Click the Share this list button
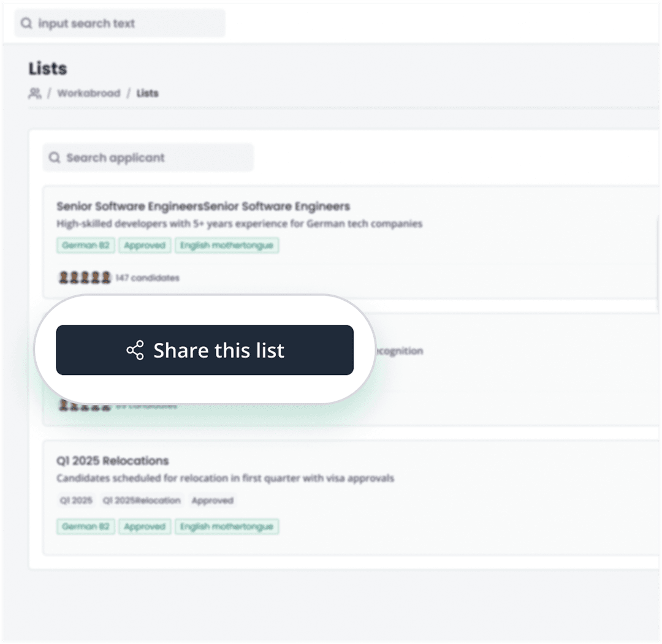662x644 pixels. [205, 350]
